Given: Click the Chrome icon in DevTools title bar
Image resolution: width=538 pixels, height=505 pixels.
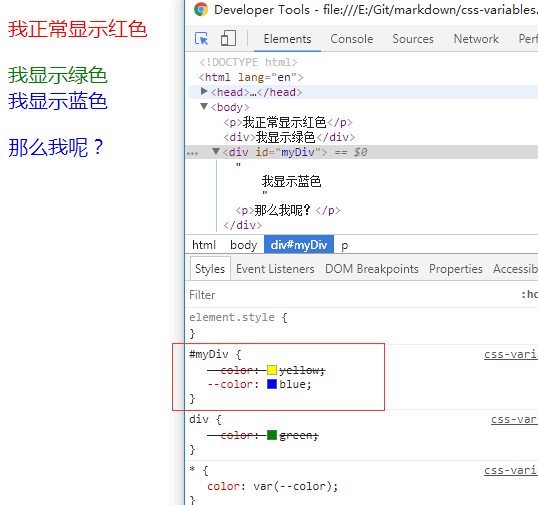Looking at the screenshot, I should coord(201,9).
